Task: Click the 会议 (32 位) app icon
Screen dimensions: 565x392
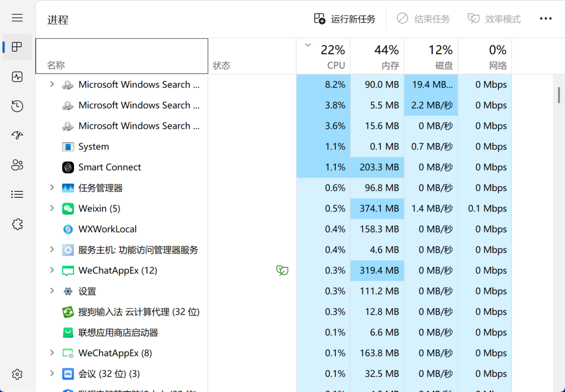Action: click(x=68, y=374)
